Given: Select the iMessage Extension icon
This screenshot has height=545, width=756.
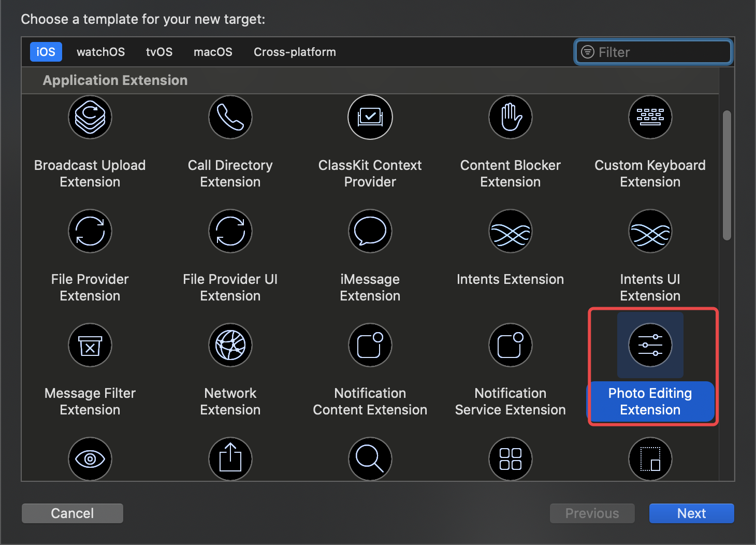Looking at the screenshot, I should pyautogui.click(x=370, y=231).
